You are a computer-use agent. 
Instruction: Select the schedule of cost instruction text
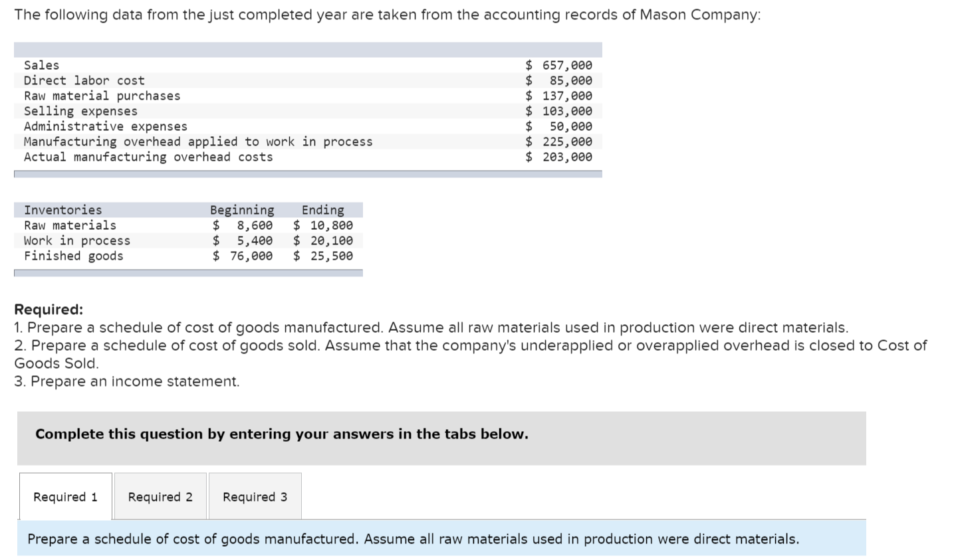pos(412,539)
